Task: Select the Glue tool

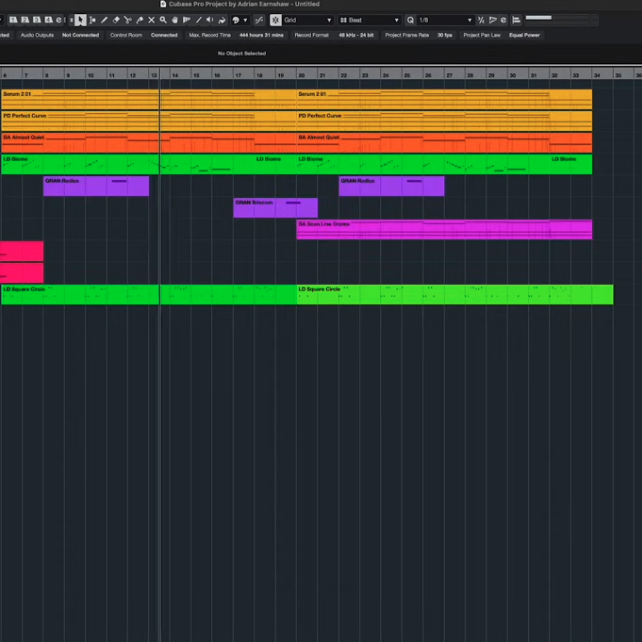Action: pos(140,20)
